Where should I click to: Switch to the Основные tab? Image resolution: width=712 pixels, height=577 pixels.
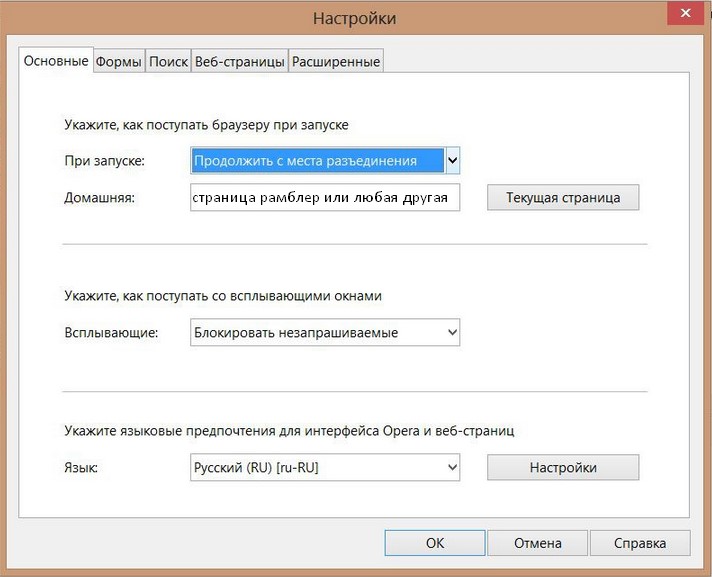(56, 60)
